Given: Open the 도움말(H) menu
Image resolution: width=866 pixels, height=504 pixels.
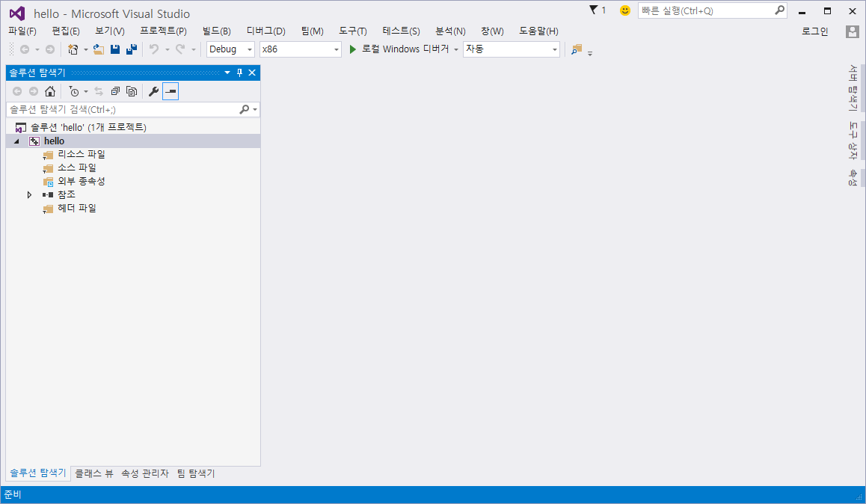Looking at the screenshot, I should pos(538,31).
